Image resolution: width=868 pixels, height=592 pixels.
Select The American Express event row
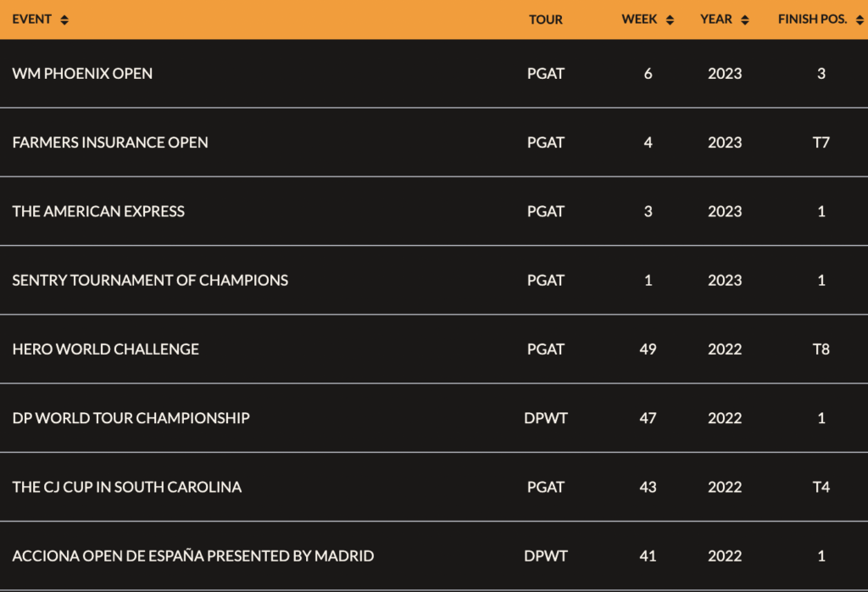[x=434, y=211]
